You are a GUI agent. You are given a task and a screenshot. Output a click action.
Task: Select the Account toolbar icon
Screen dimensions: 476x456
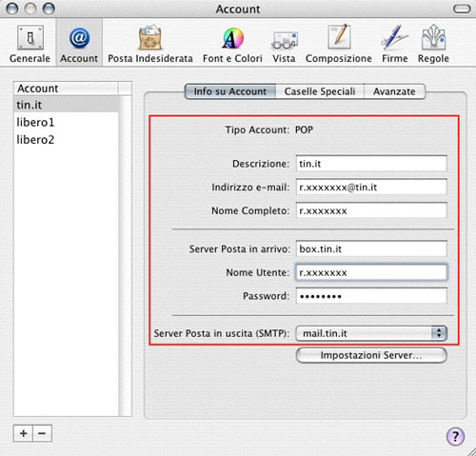click(x=79, y=44)
